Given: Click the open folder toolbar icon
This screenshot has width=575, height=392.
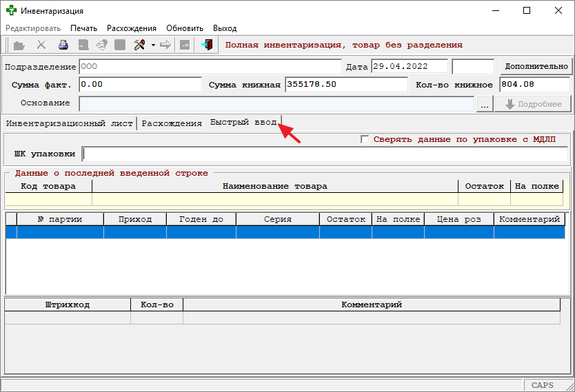Looking at the screenshot, I should pyautogui.click(x=19, y=45).
